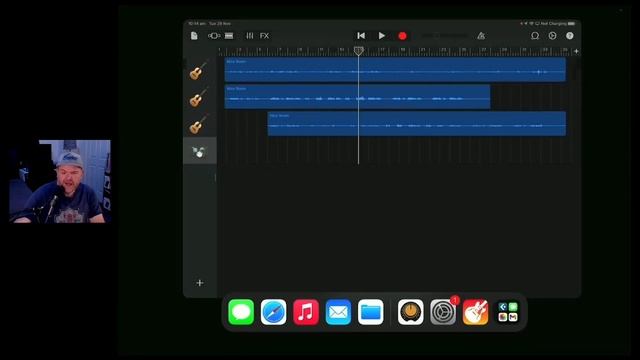
Task: Add song section plus in ruler
Action: tap(576, 51)
